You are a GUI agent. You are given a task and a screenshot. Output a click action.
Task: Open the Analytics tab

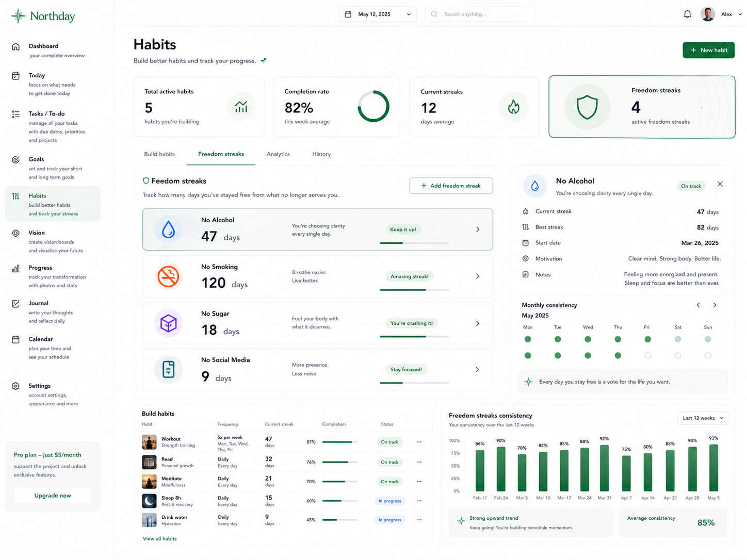pyautogui.click(x=278, y=154)
